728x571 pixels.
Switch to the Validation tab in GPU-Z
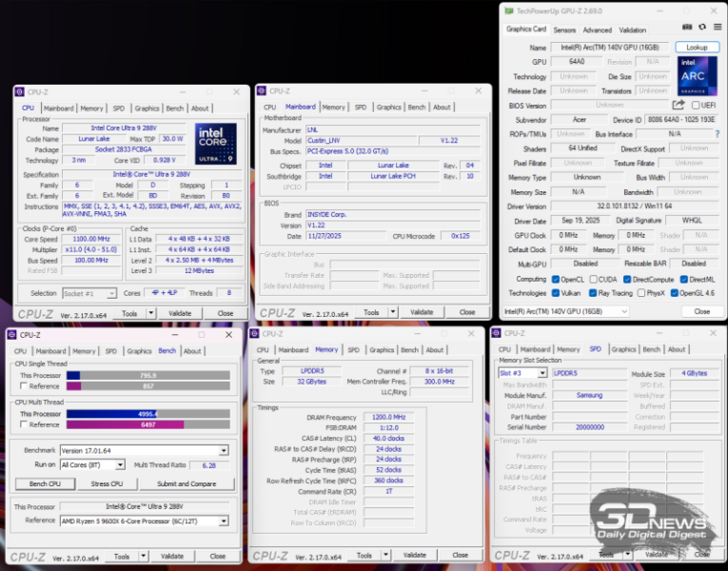pyautogui.click(x=632, y=30)
